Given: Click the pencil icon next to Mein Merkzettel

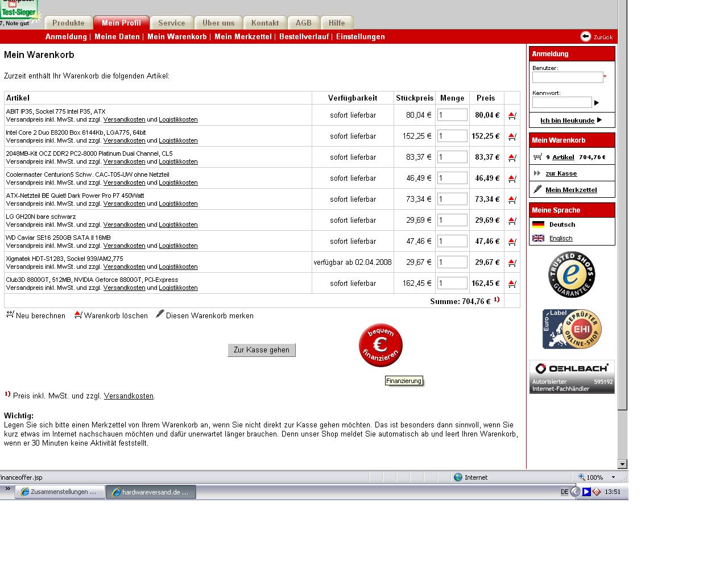Looking at the screenshot, I should point(537,189).
